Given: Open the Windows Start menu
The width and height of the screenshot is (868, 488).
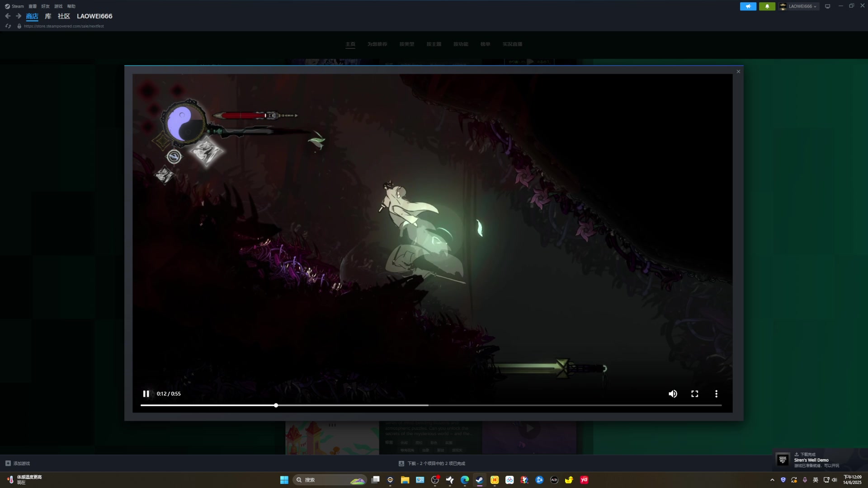Looking at the screenshot, I should pos(284,480).
